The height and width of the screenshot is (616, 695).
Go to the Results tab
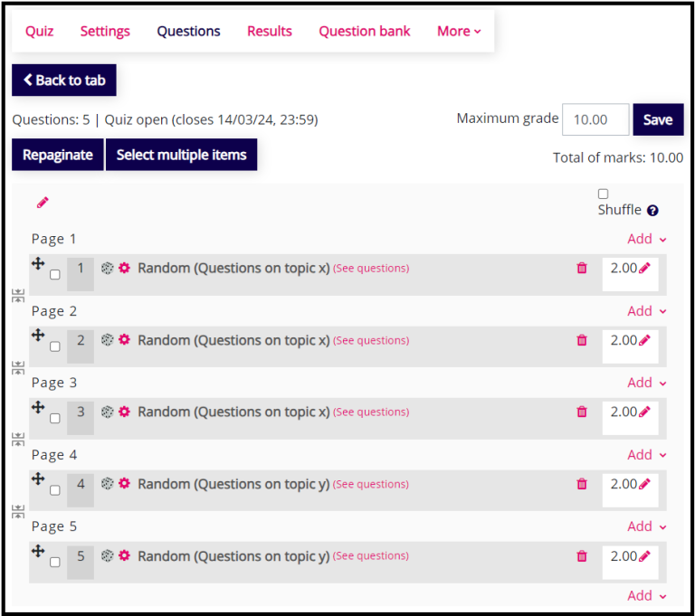tap(270, 31)
